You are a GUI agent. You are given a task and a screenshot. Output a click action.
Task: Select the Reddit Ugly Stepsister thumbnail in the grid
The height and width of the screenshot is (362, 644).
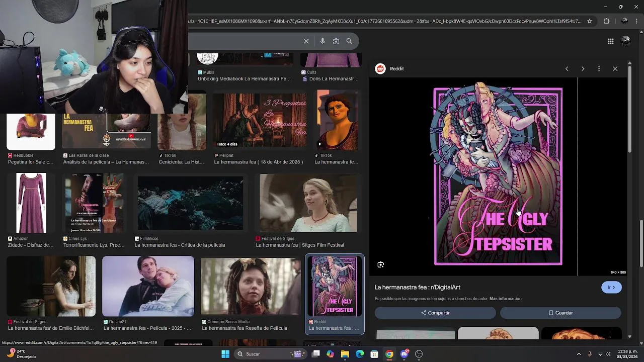(x=335, y=286)
